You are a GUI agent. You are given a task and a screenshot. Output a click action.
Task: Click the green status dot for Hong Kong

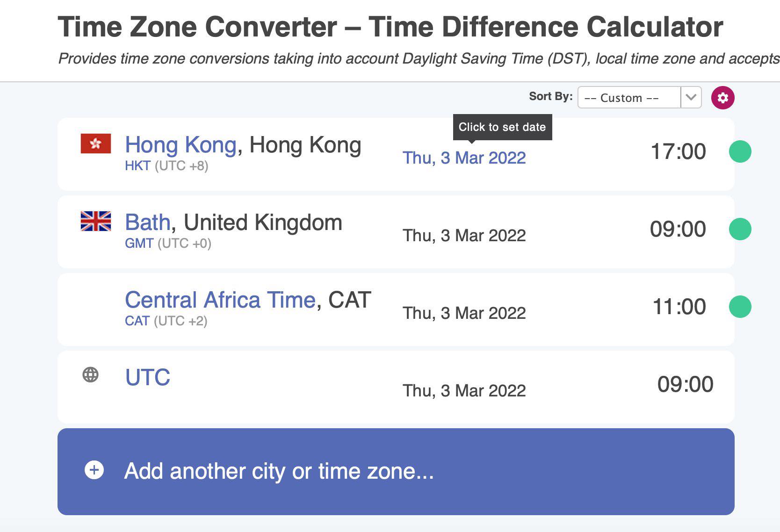coord(740,151)
